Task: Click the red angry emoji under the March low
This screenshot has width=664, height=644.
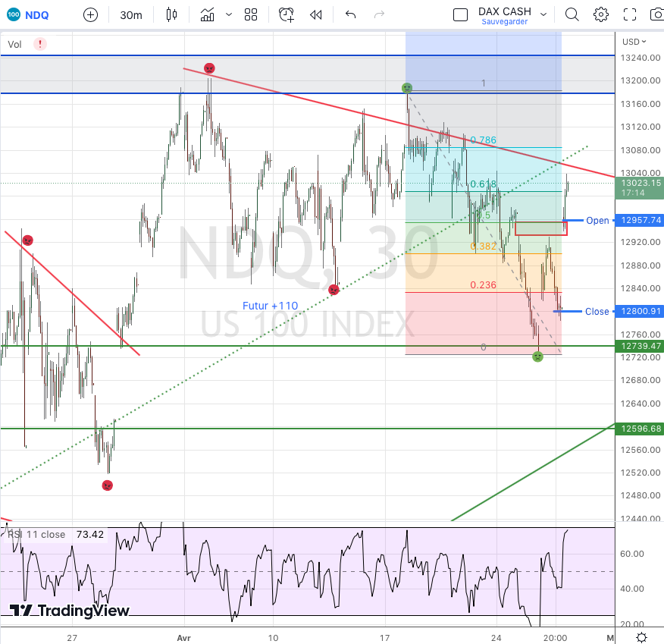Action: (x=107, y=485)
